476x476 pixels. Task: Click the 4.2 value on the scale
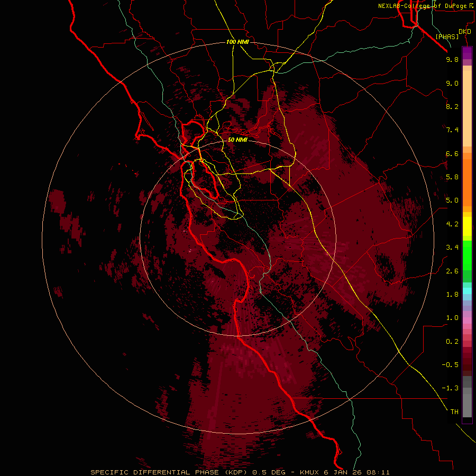coord(452,224)
